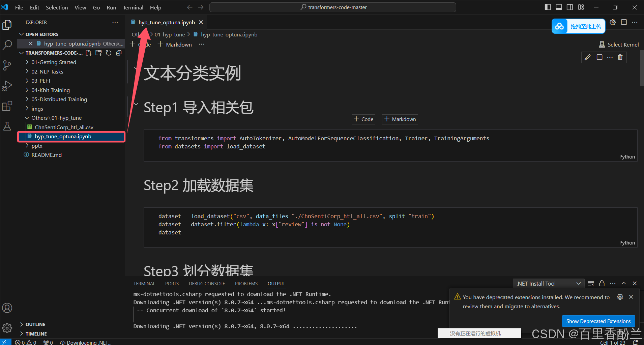Expand the pptx folder
The width and height of the screenshot is (644, 345).
[27, 146]
